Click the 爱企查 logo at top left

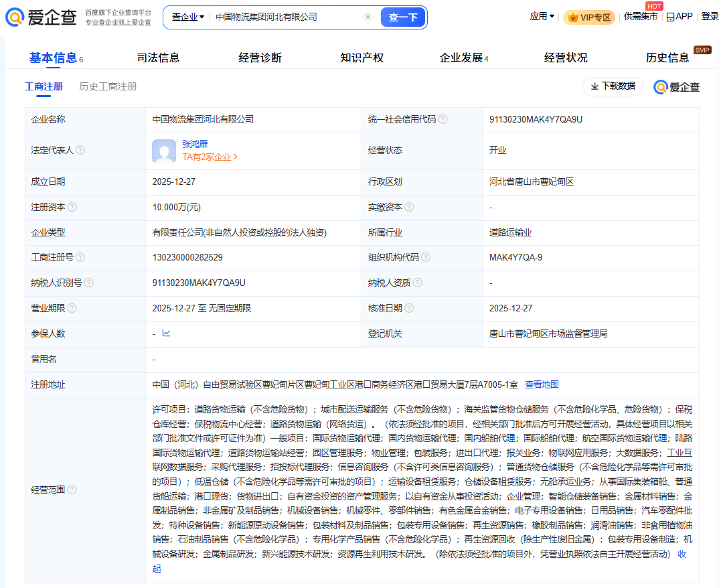pyautogui.click(x=42, y=17)
